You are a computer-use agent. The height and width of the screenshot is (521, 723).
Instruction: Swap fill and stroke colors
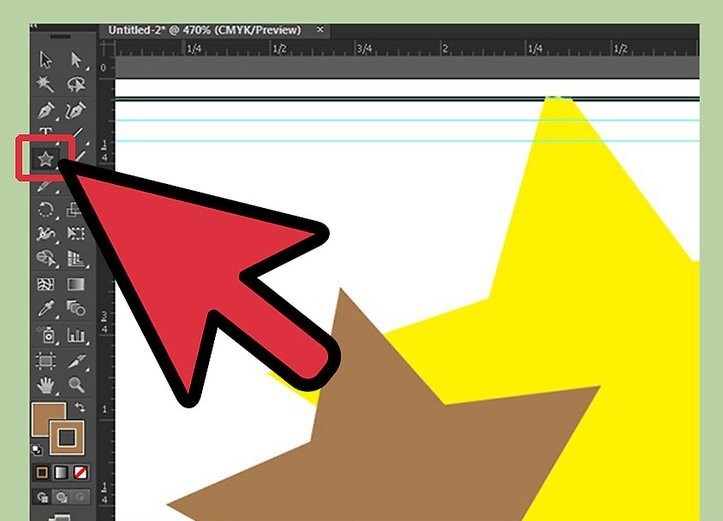click(80, 409)
